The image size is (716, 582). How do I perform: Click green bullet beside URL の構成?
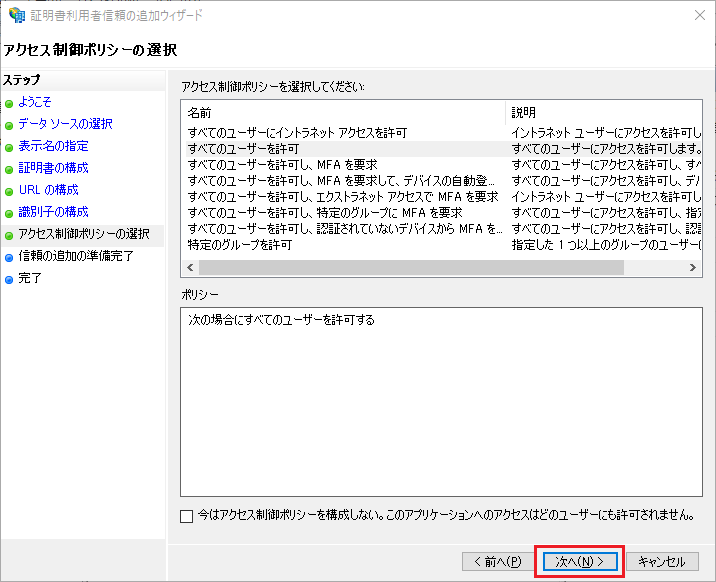(9, 191)
